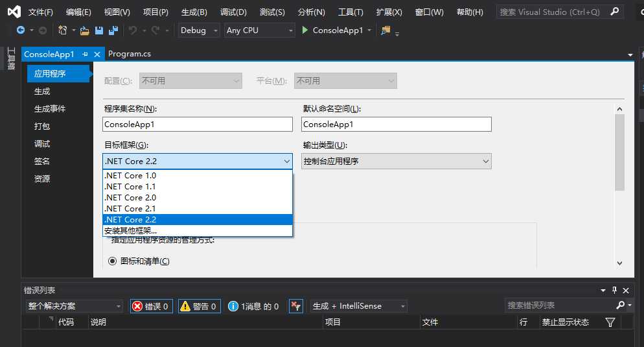Click the error list search magnifier icon
This screenshot has height=347, width=644.
point(621,305)
